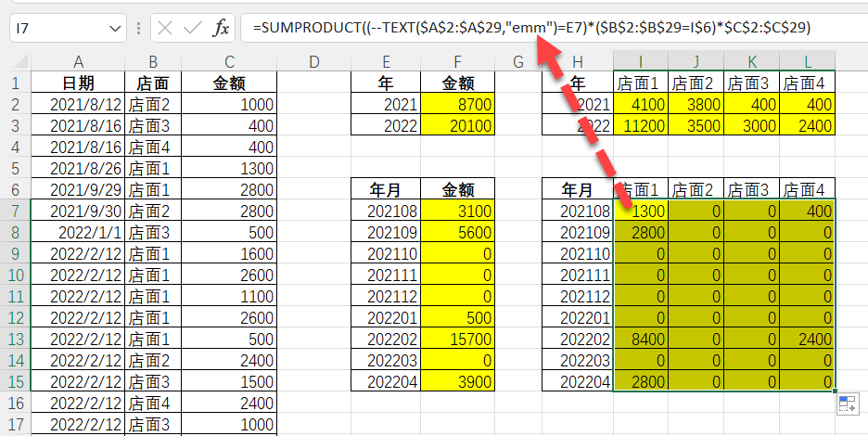Click 店面4 header in row 1

pyautogui.click(x=807, y=83)
